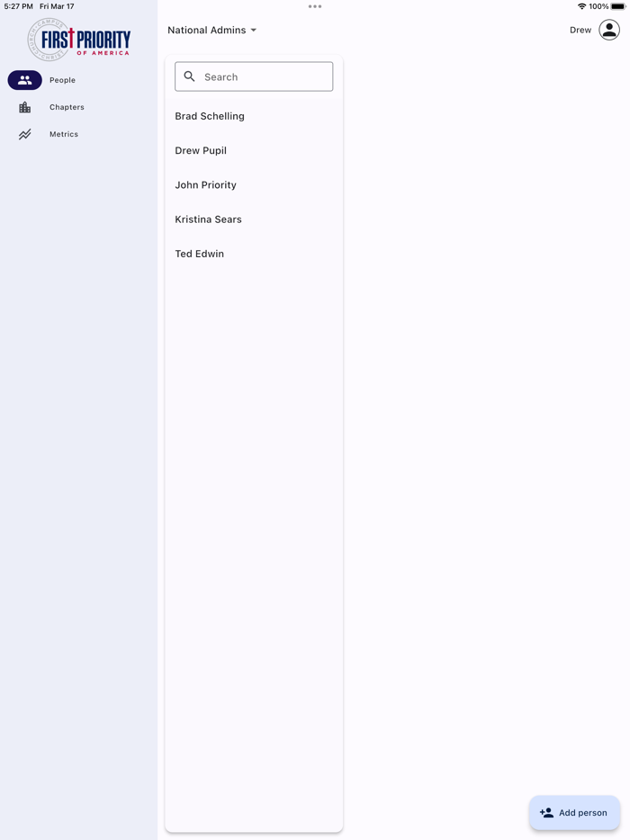The height and width of the screenshot is (840, 630).
Task: Select Ted Edwin from the list
Action: tap(254, 254)
